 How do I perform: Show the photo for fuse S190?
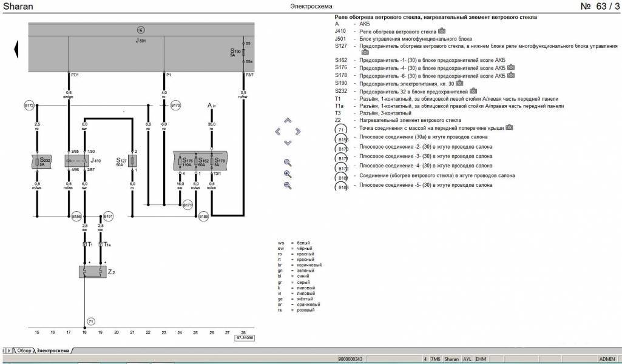click(459, 83)
